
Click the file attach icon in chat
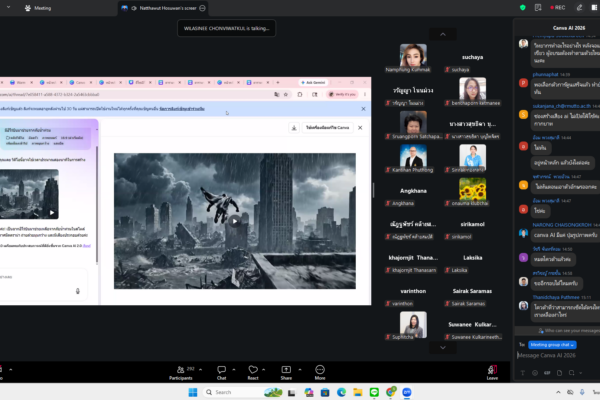point(559,373)
